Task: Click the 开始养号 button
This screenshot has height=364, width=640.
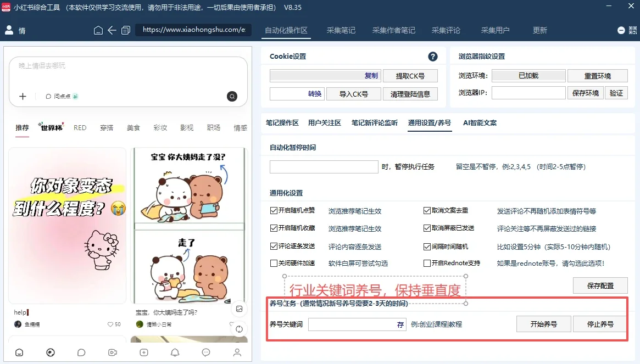Action: click(x=544, y=324)
